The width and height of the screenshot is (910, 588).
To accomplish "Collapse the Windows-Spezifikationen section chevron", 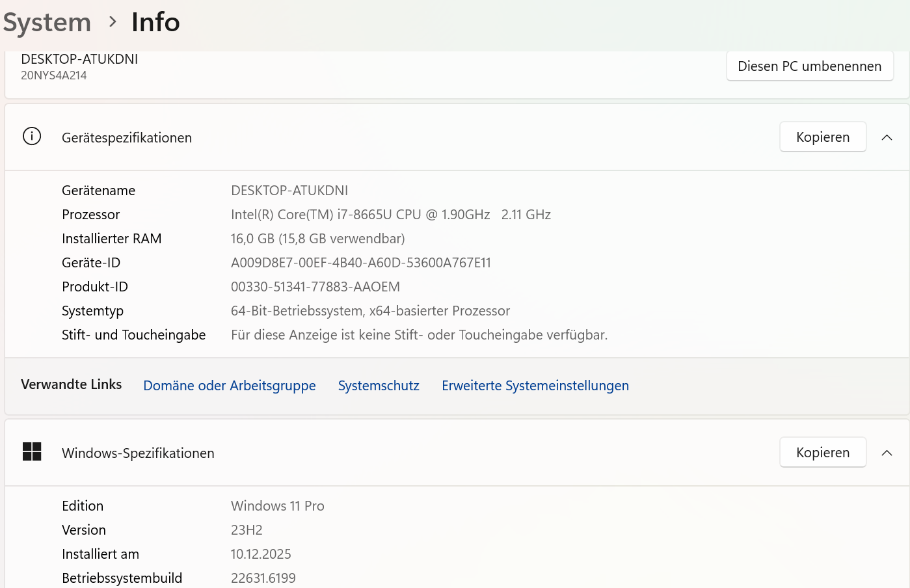I will tap(887, 453).
